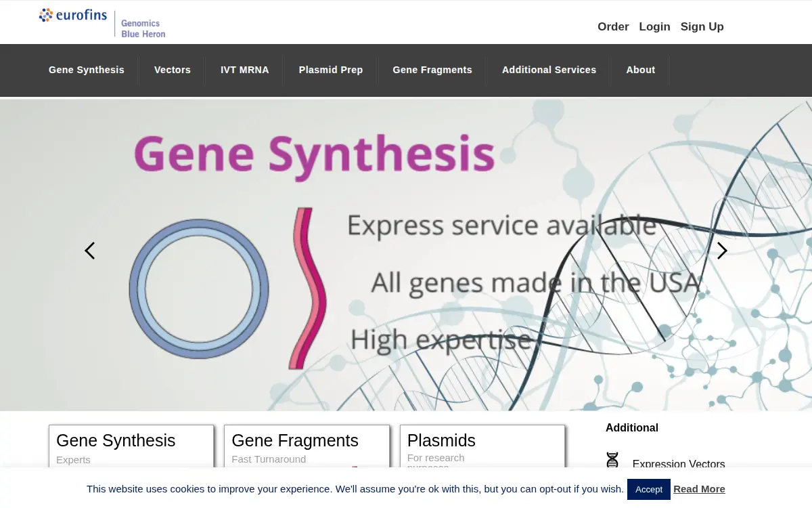
Task: Open the IVT MRNA menu item
Action: coord(245,70)
